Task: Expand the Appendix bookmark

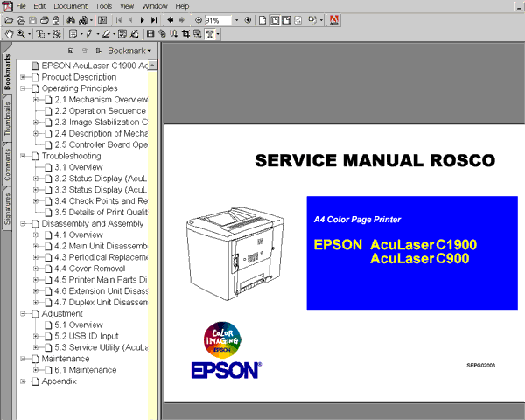Action: point(23,381)
